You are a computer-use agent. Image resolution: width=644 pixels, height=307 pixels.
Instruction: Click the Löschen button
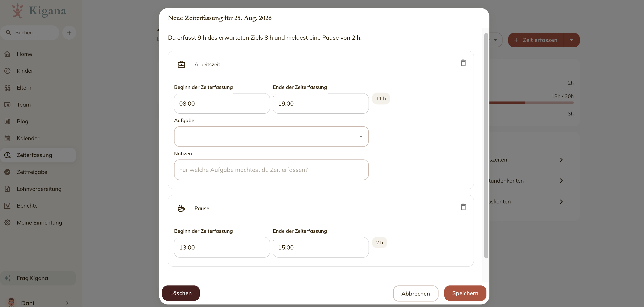tap(181, 293)
